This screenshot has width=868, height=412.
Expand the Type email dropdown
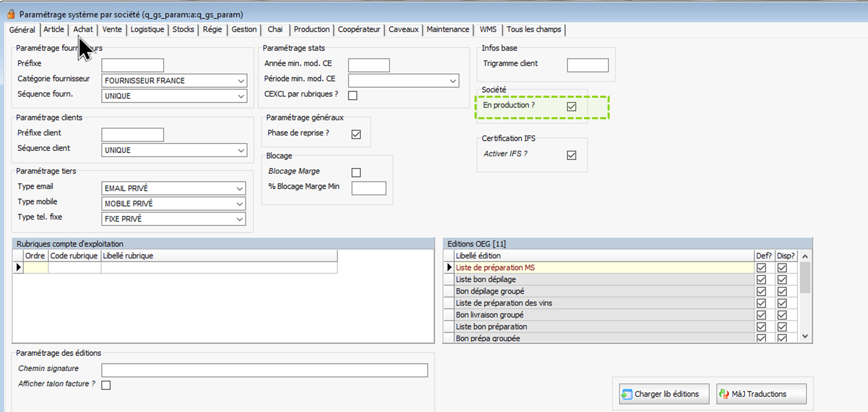(239, 189)
